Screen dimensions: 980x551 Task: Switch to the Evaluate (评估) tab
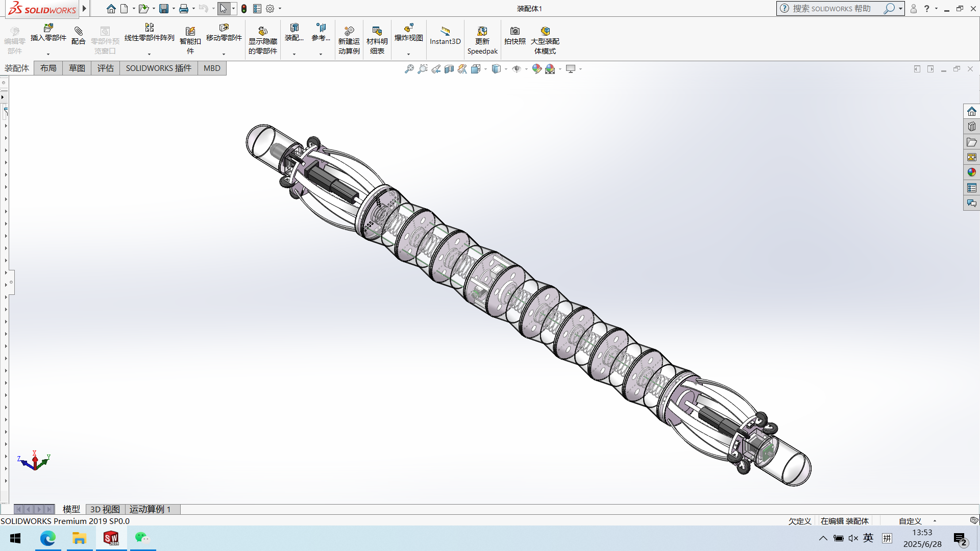[x=106, y=68]
